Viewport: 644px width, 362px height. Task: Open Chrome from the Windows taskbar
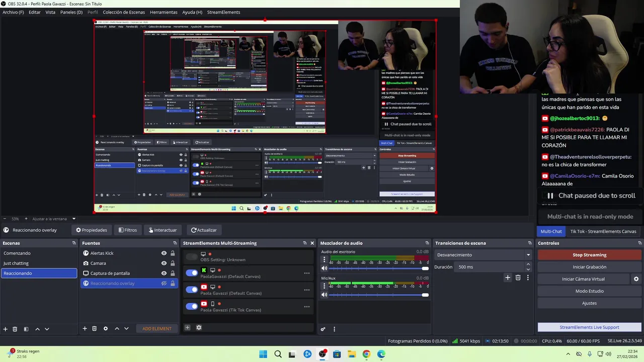tap(366, 354)
